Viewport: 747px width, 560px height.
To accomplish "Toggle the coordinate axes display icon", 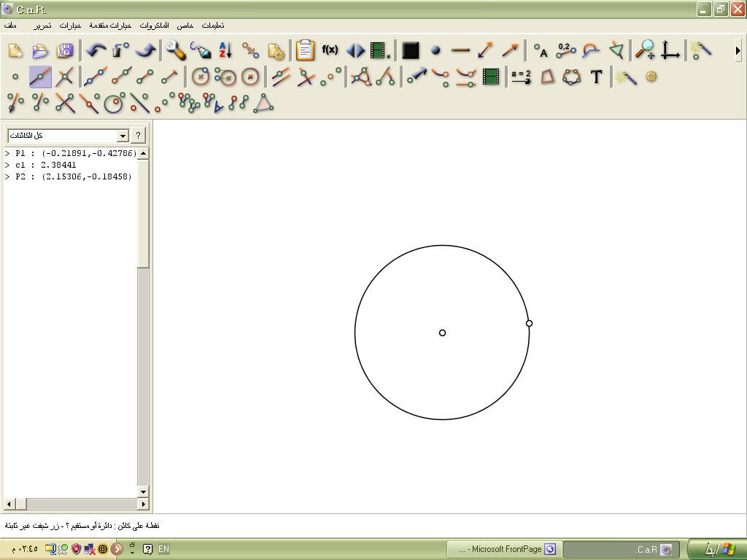I will pyautogui.click(x=670, y=50).
